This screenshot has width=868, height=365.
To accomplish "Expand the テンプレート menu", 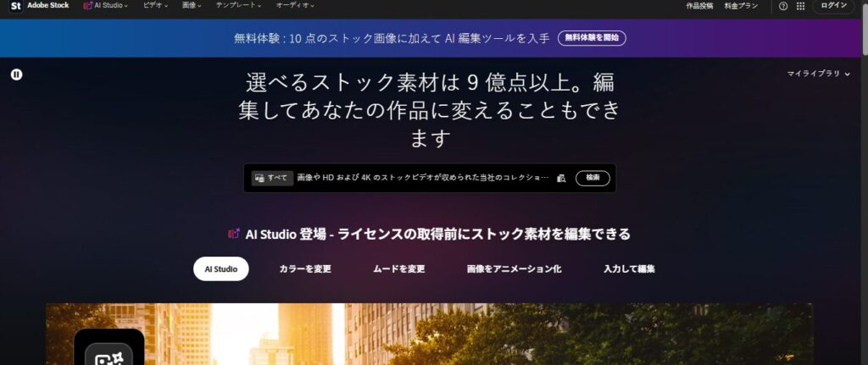I will click(x=238, y=6).
